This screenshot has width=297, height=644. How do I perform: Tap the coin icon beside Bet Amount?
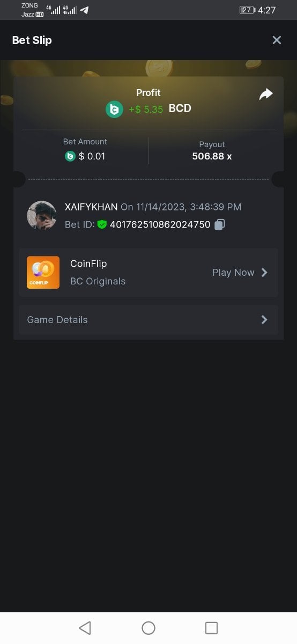click(x=70, y=156)
